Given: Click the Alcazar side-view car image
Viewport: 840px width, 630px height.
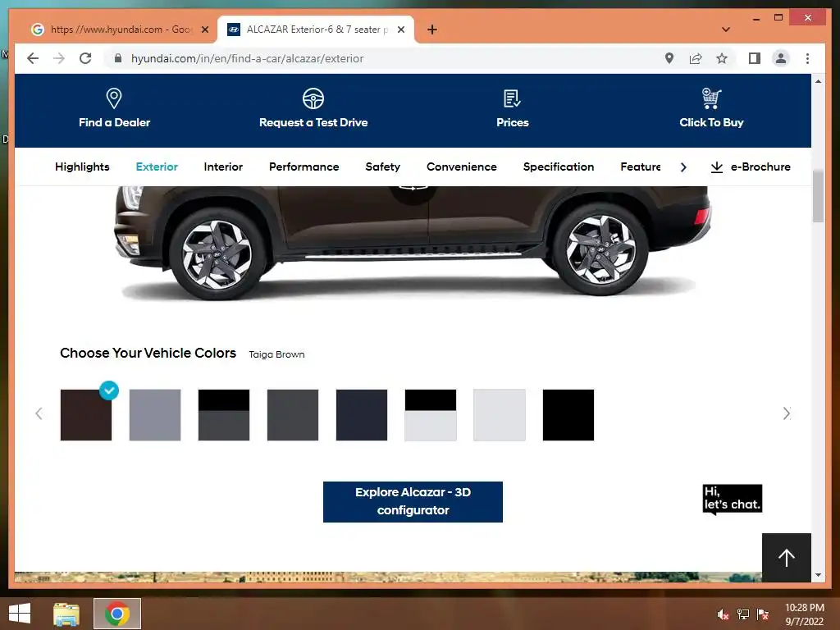Looking at the screenshot, I should tap(413, 242).
